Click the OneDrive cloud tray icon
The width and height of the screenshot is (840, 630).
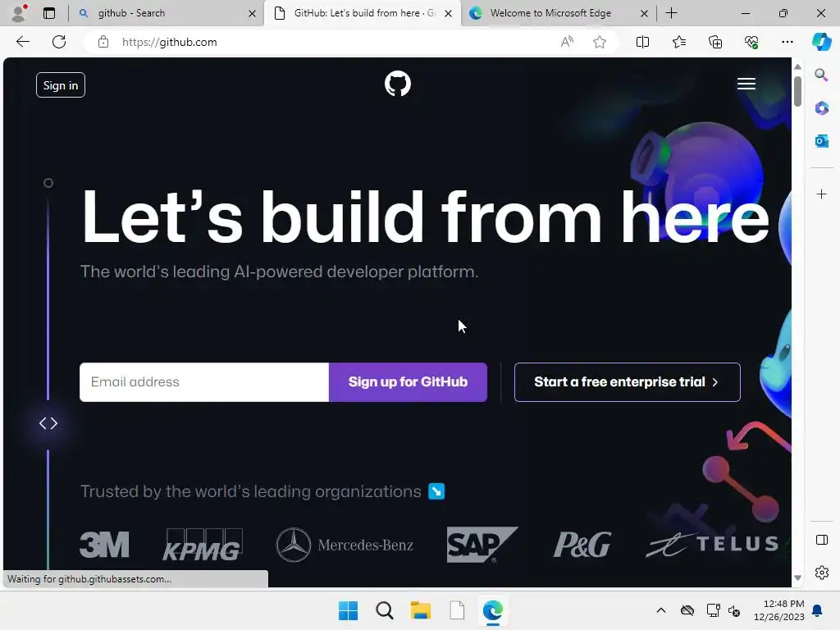pos(687,610)
